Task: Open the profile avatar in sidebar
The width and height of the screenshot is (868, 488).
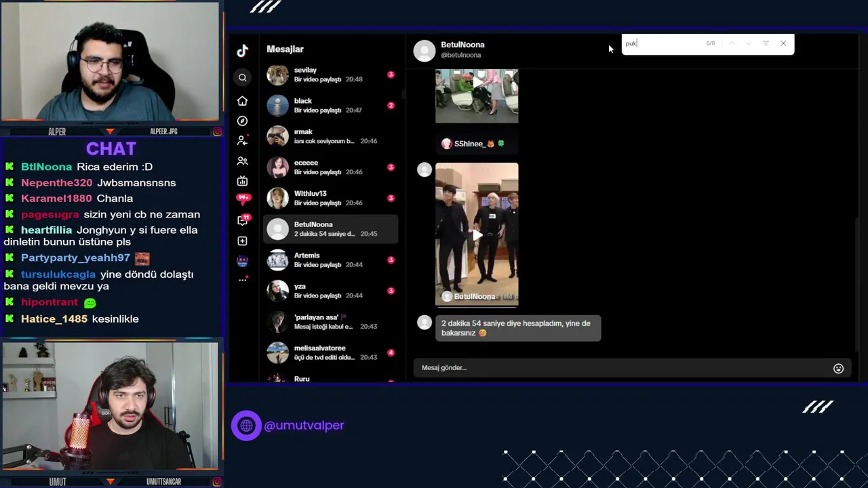Action: [242, 261]
